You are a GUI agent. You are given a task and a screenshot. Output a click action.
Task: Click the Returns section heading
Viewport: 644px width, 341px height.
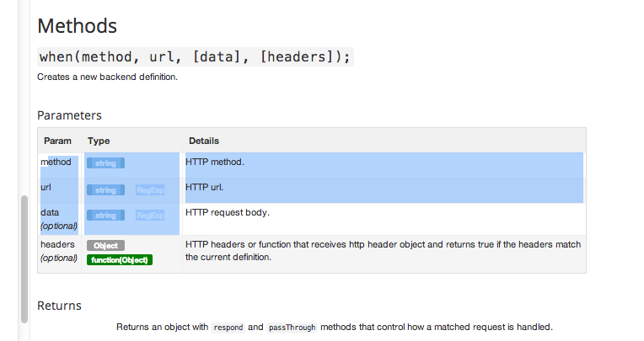[x=59, y=306]
